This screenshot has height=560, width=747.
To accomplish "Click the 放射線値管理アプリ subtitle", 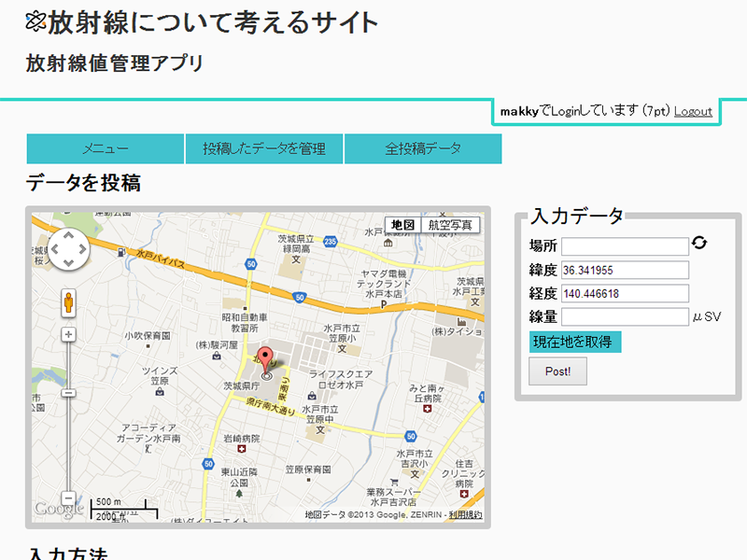I will 115,63.
